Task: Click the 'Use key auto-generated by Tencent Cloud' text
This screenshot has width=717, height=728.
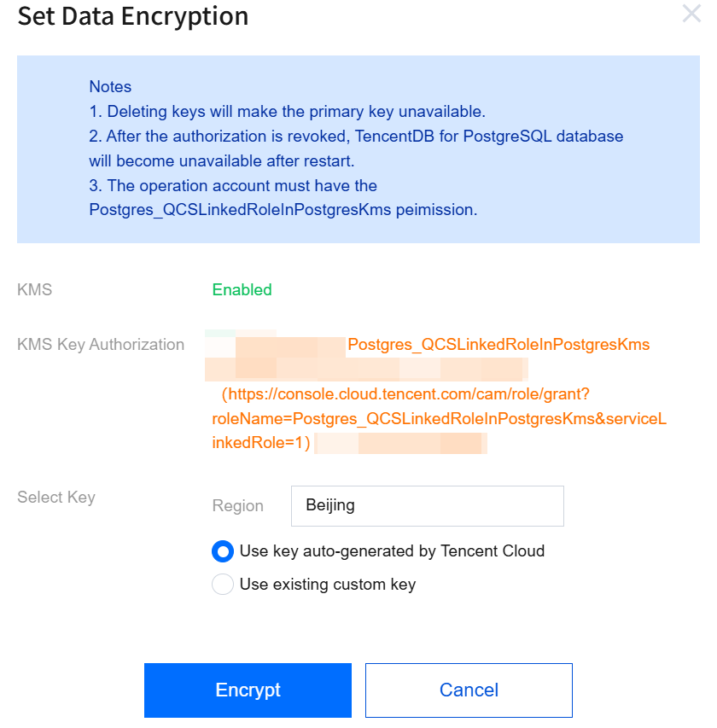Action: click(x=392, y=551)
